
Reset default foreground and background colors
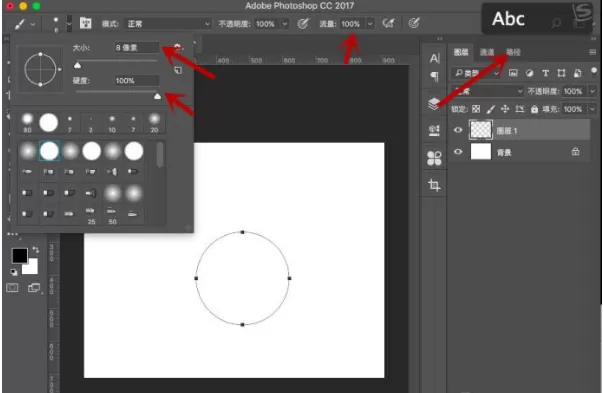pos(14,272)
